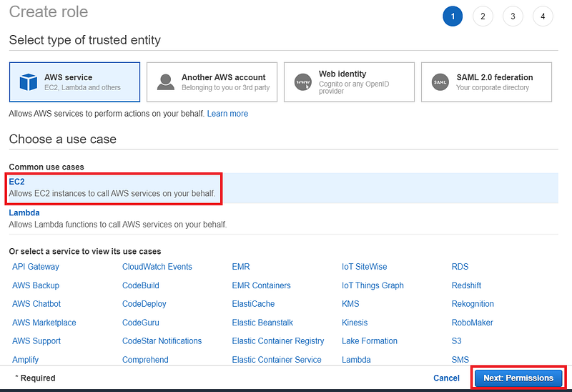This screenshot has height=392, width=572.
Task: Go to step 2 circle
Action: click(483, 16)
